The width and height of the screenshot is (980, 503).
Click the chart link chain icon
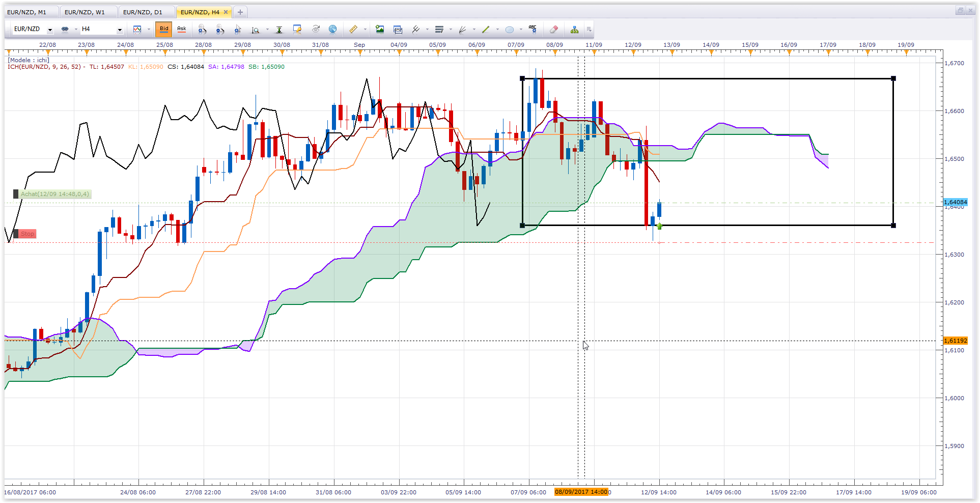[65, 30]
